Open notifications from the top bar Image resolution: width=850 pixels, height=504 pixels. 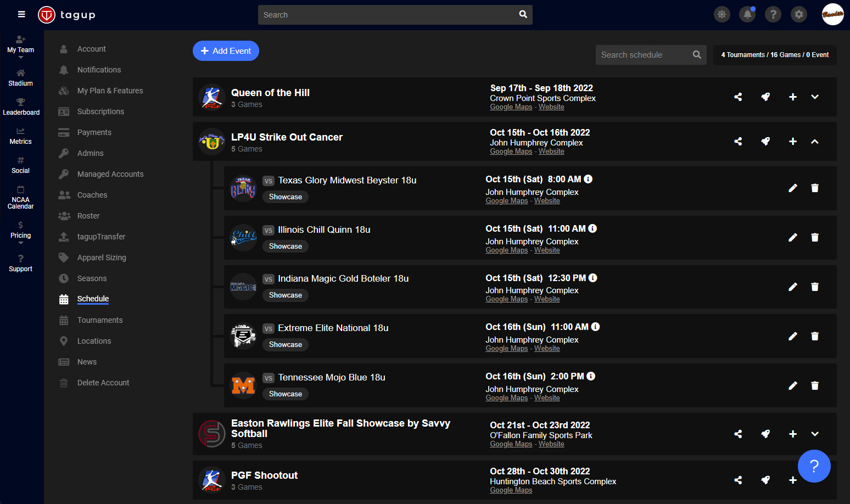pyautogui.click(x=747, y=14)
